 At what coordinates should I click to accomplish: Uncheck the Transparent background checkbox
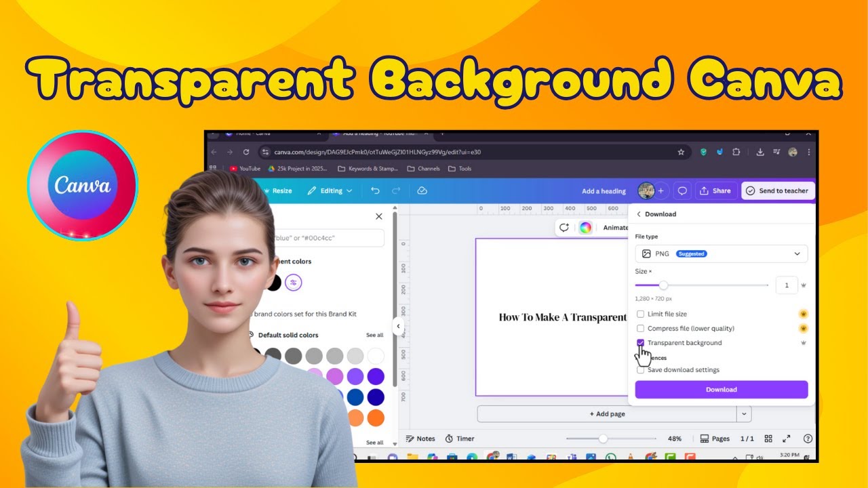pos(640,343)
